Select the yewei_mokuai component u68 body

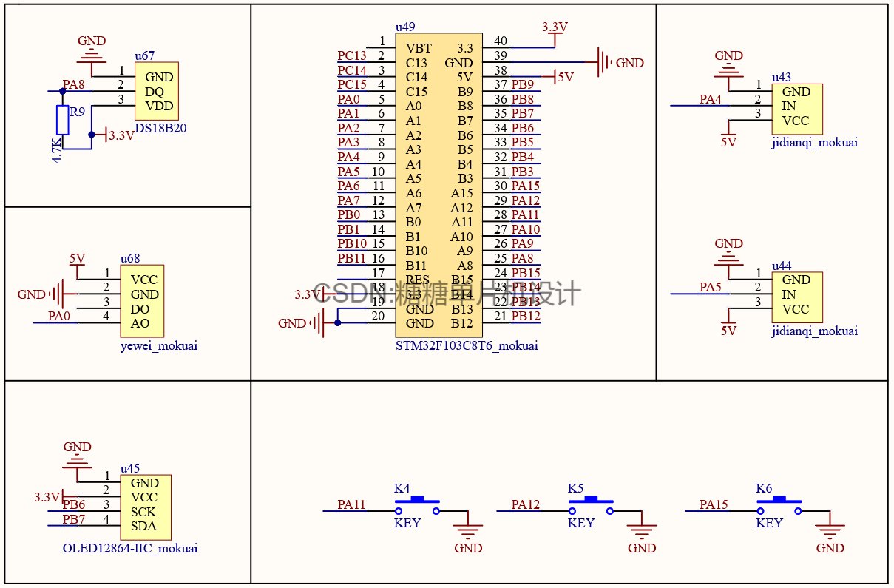pyautogui.click(x=142, y=301)
